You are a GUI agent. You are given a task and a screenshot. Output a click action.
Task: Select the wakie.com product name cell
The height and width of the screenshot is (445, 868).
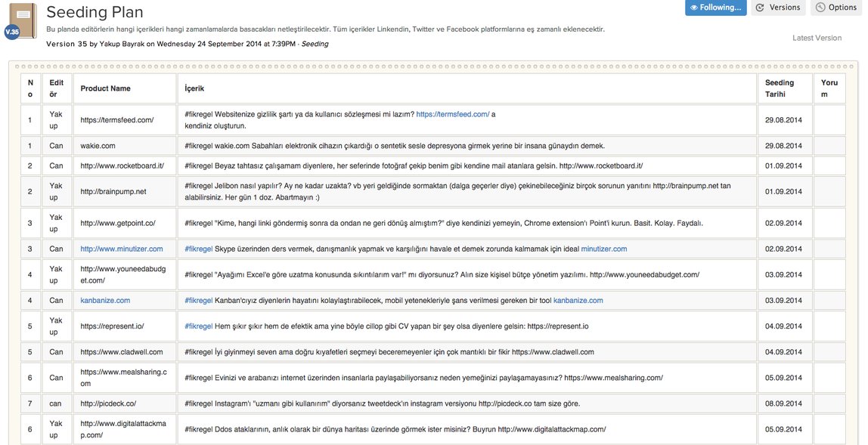[125, 146]
